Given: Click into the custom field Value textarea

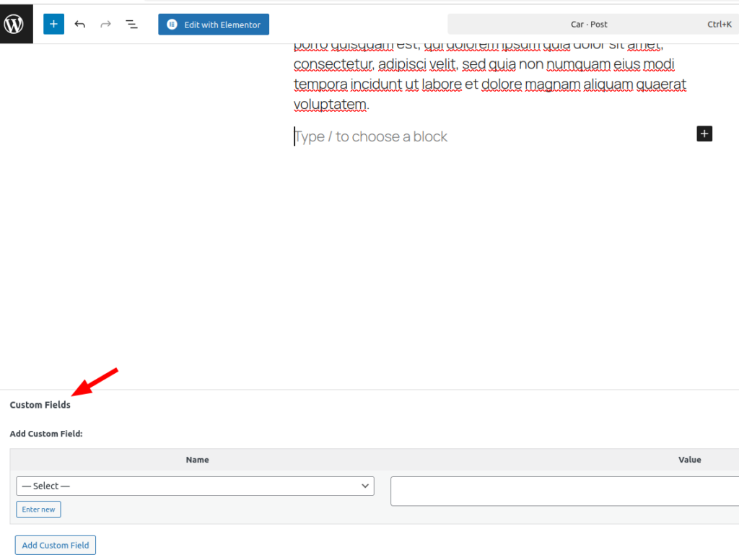Looking at the screenshot, I should click(564, 491).
